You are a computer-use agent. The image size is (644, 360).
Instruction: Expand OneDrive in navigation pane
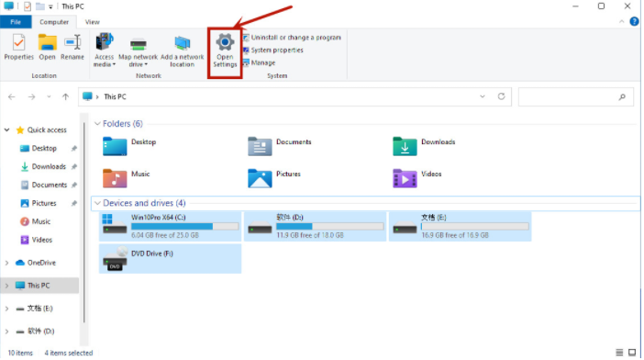coord(7,263)
